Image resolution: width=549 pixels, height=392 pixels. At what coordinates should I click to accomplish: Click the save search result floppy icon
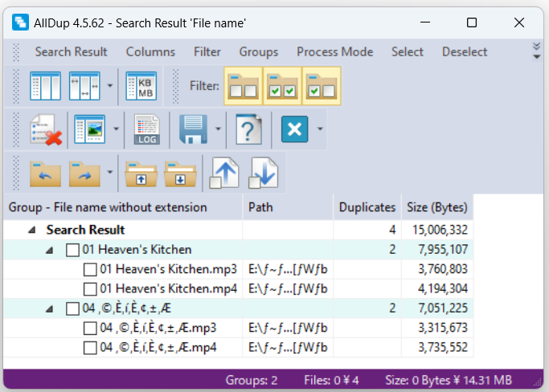click(x=193, y=129)
